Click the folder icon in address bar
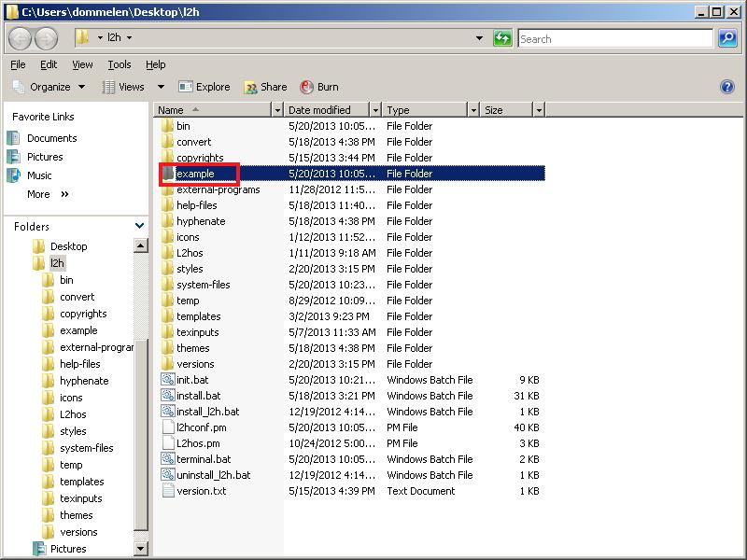The height and width of the screenshot is (560, 747). coord(82,37)
